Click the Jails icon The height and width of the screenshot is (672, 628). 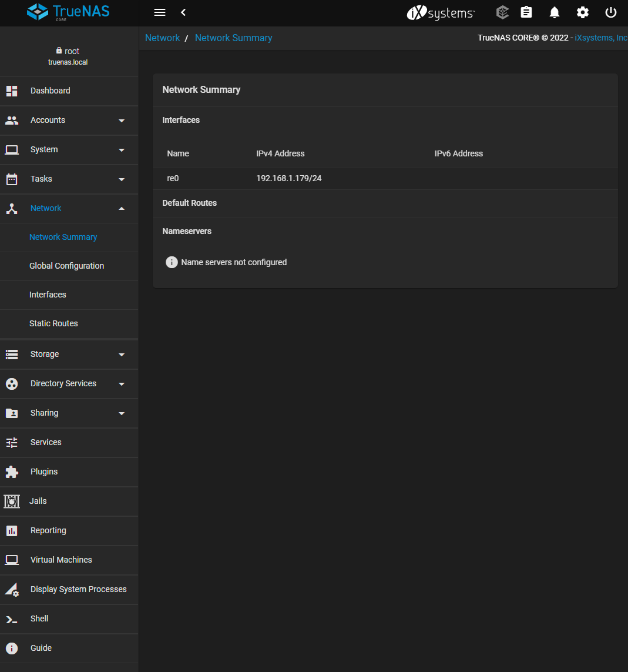pyautogui.click(x=12, y=501)
